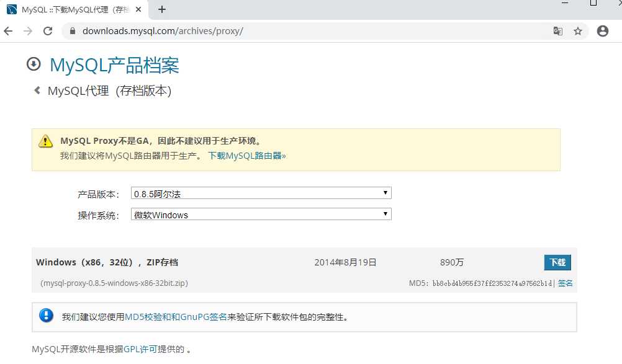Image resolution: width=622 pixels, height=364 pixels.
Task: Open MD5校验和和GnuPG签名 link
Action: coord(176,317)
